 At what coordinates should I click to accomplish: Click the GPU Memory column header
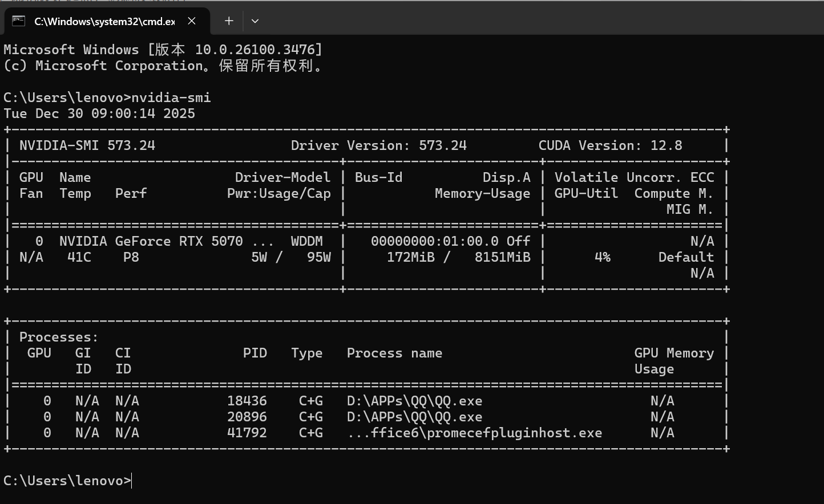coord(674,353)
